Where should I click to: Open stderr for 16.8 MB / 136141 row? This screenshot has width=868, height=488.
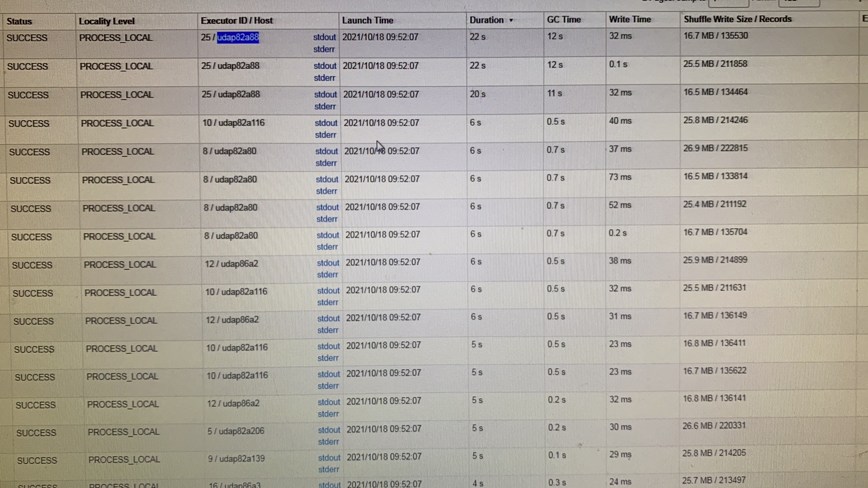tap(328, 413)
